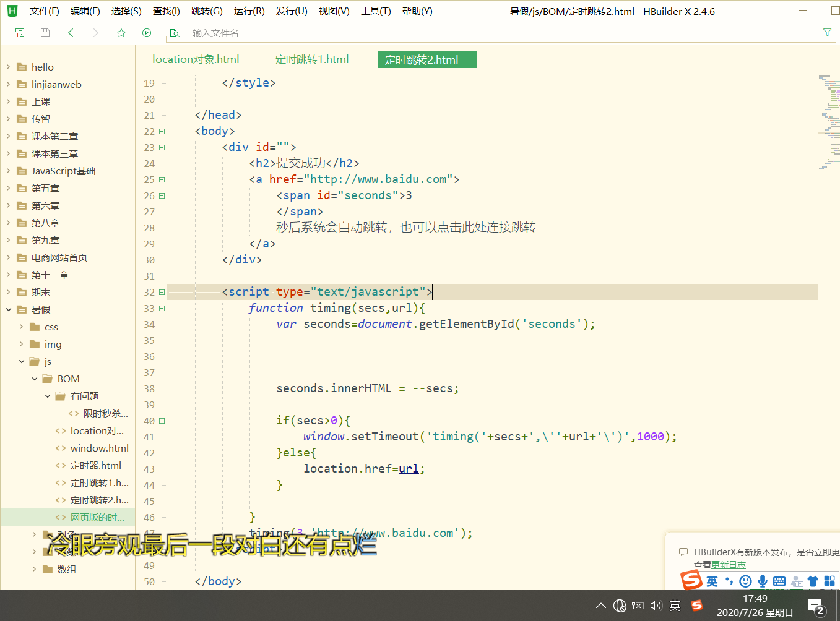Click the battery tray icon

(x=638, y=606)
